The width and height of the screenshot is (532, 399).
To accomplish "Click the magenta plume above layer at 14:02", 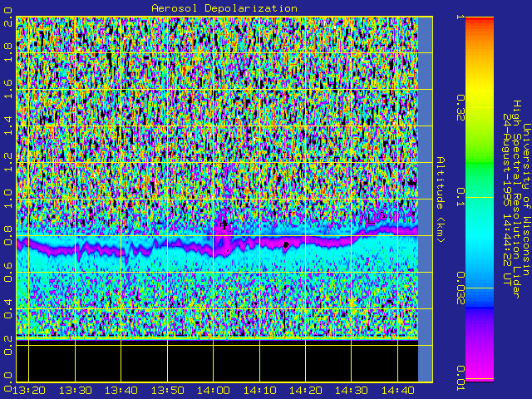I will (x=223, y=229).
